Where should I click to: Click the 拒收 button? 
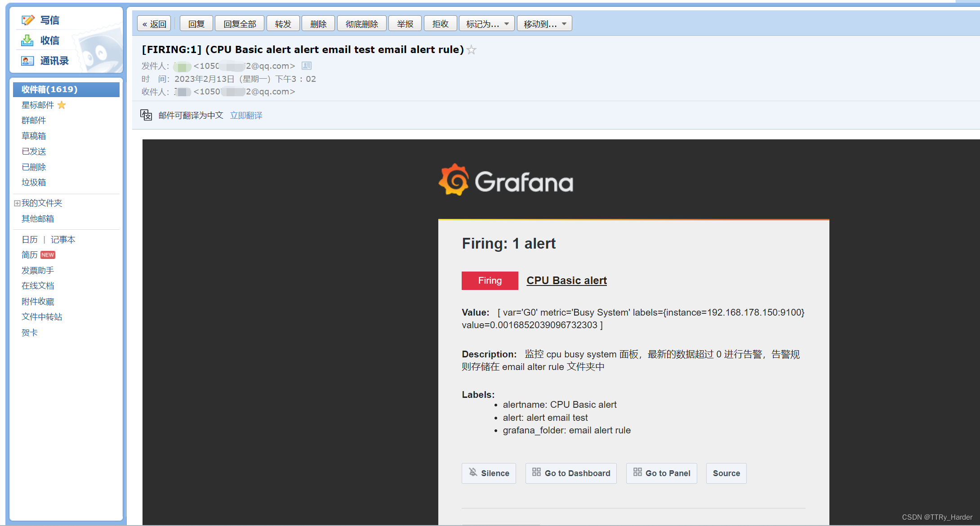pos(441,24)
